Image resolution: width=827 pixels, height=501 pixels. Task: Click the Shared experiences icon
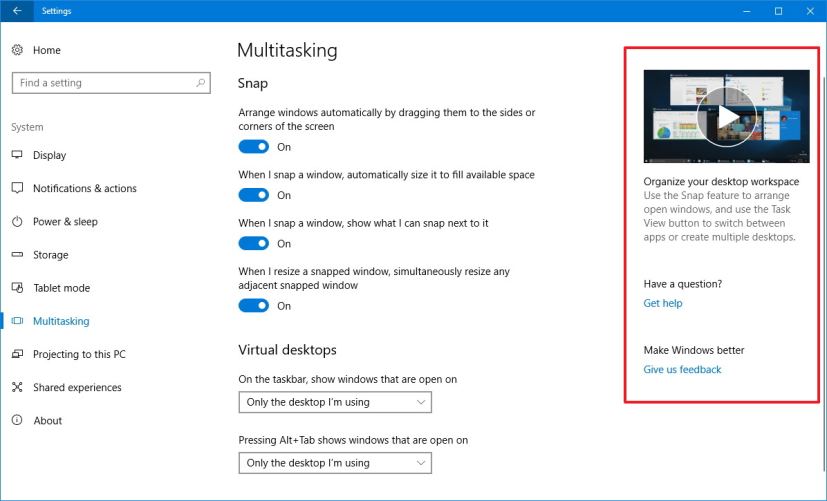(x=17, y=387)
